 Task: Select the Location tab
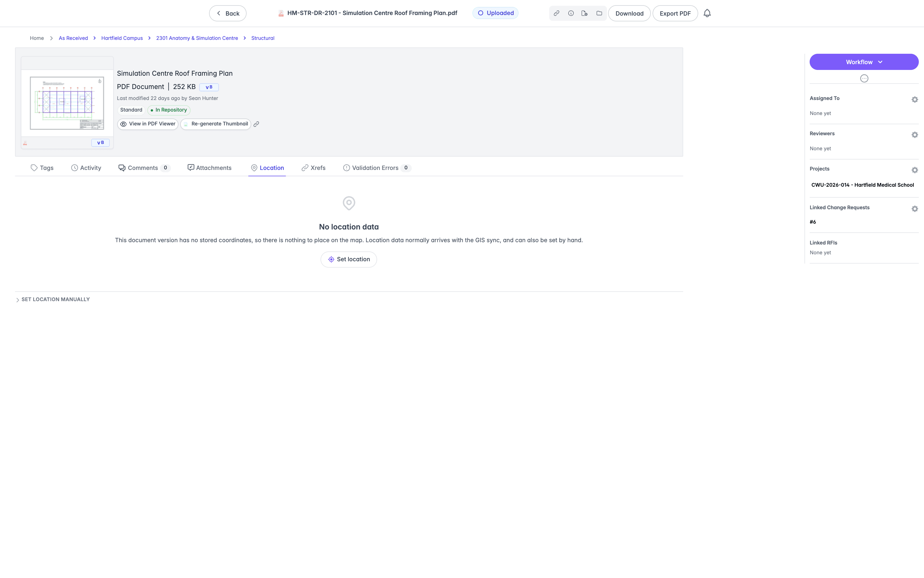pyautogui.click(x=267, y=168)
